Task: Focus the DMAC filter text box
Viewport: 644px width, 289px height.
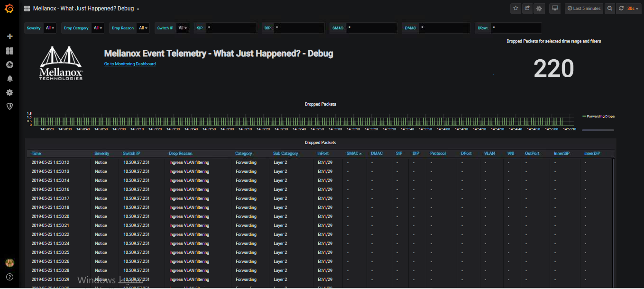Action: [x=444, y=28]
